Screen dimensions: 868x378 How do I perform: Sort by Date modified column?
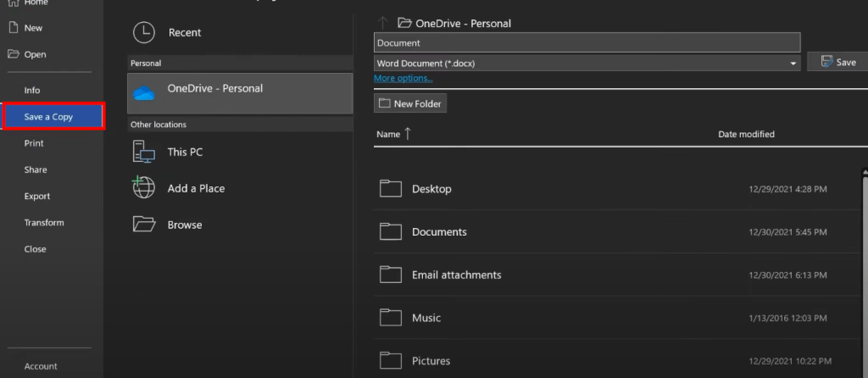(746, 134)
